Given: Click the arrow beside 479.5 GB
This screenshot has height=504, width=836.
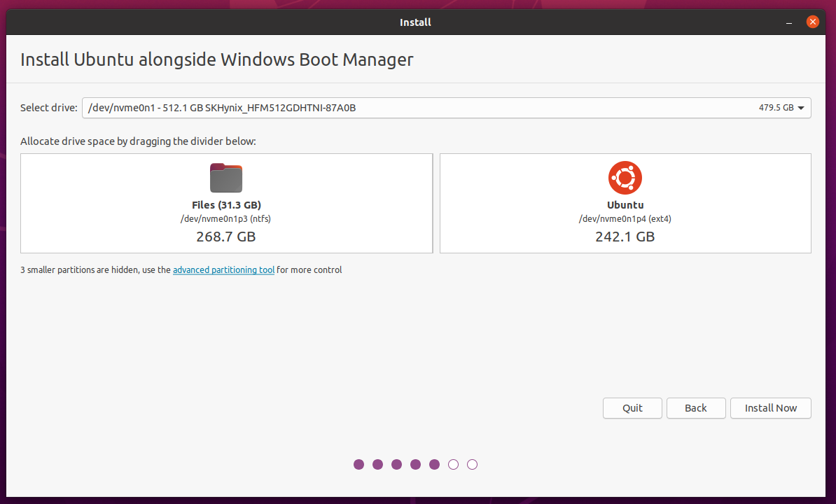Looking at the screenshot, I should (x=801, y=108).
